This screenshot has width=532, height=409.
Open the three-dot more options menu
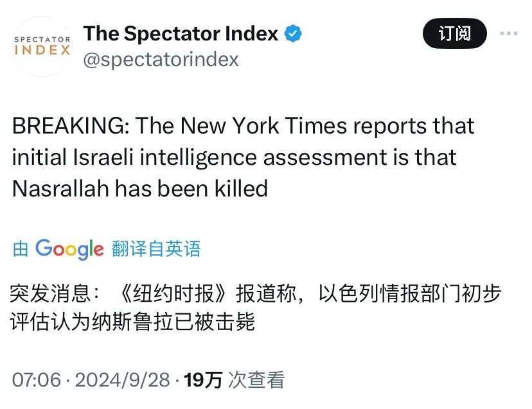pyautogui.click(x=508, y=34)
